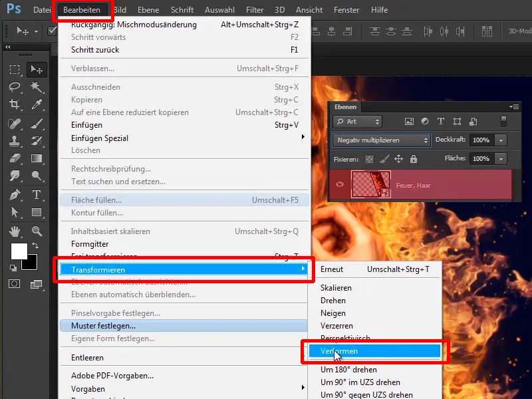Filter layers by shape layers
The image size is (532, 399).
(457, 122)
